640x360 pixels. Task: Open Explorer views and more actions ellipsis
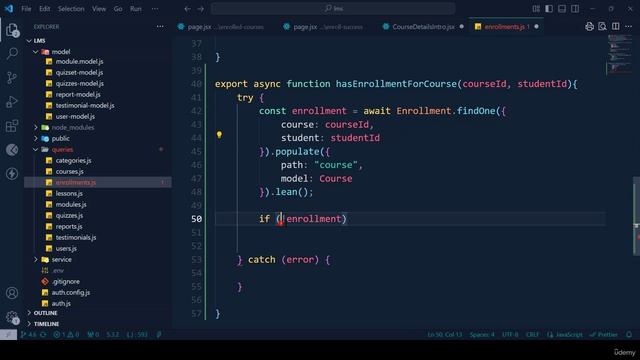(160, 27)
